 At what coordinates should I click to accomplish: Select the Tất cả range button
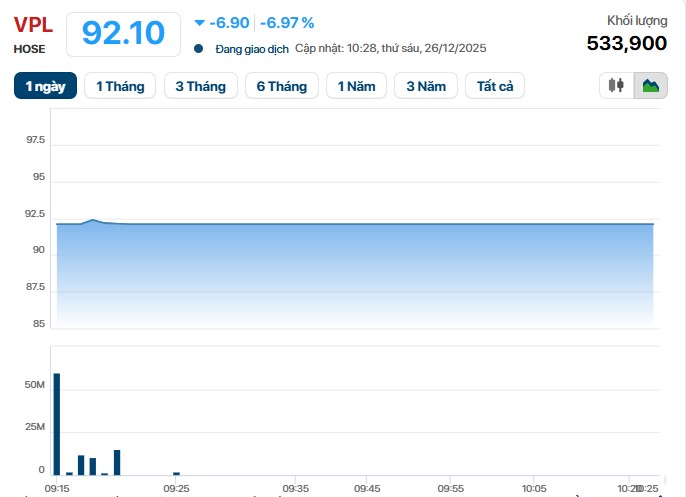point(495,87)
